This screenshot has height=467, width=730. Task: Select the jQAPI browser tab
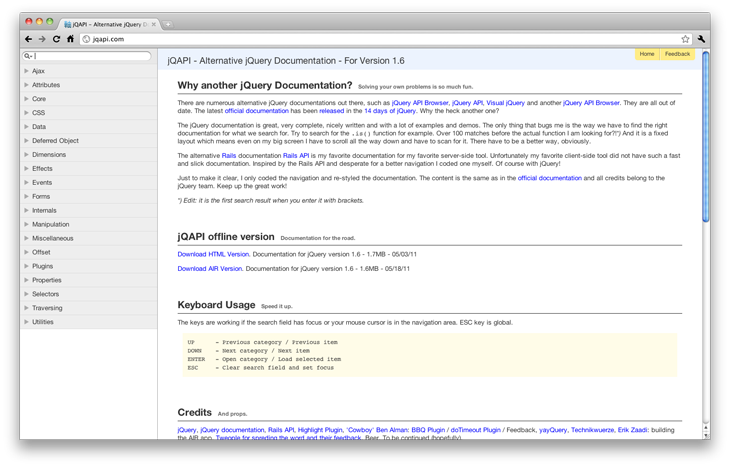pos(108,22)
